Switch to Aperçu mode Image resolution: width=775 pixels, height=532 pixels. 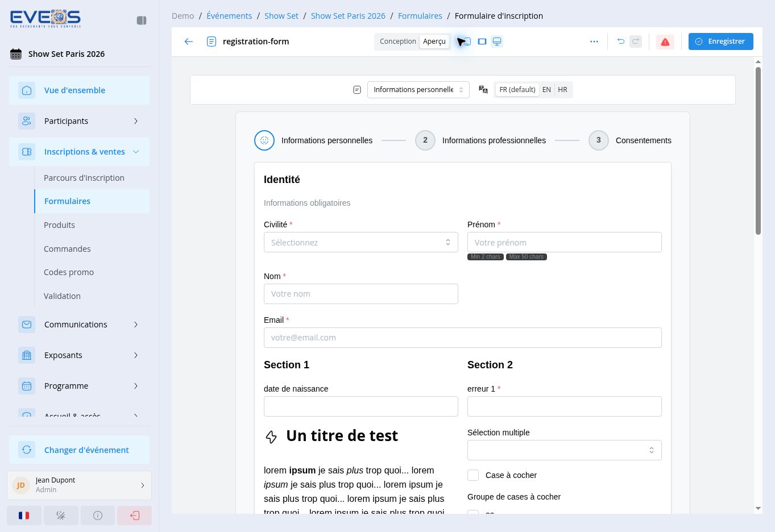(x=434, y=41)
